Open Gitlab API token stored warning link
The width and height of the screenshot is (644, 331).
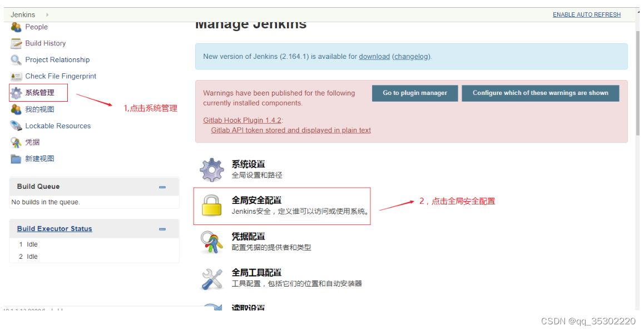click(291, 130)
